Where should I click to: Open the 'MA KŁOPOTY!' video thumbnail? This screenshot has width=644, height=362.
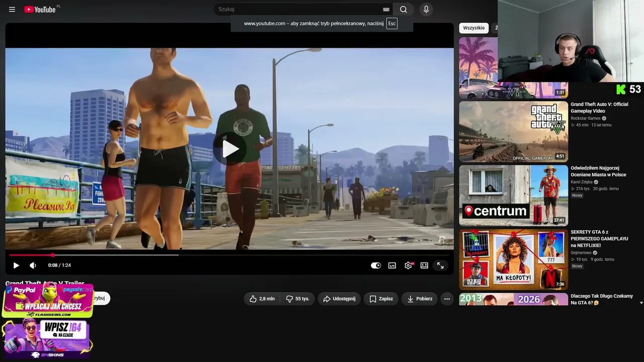pos(513,259)
